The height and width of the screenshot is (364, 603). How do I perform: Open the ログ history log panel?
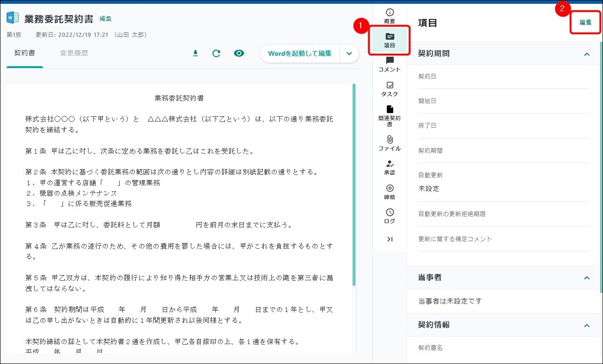point(390,216)
